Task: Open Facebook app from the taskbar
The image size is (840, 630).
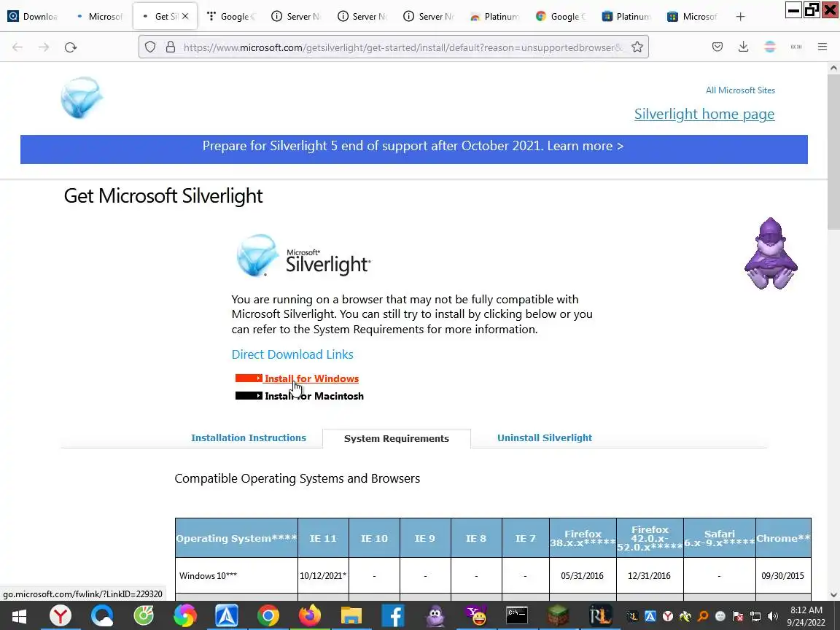Action: pos(393,616)
